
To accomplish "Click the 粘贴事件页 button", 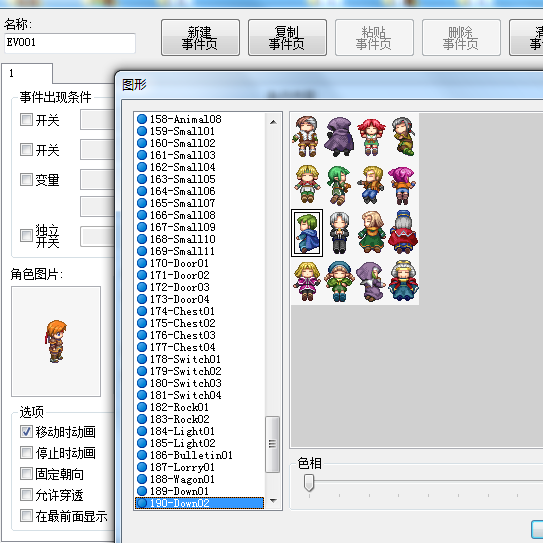I will point(374,37).
